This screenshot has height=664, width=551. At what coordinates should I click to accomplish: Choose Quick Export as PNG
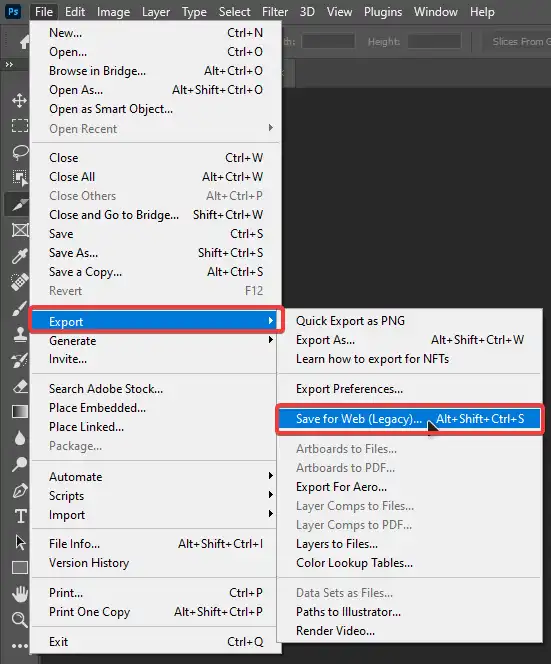(x=350, y=321)
